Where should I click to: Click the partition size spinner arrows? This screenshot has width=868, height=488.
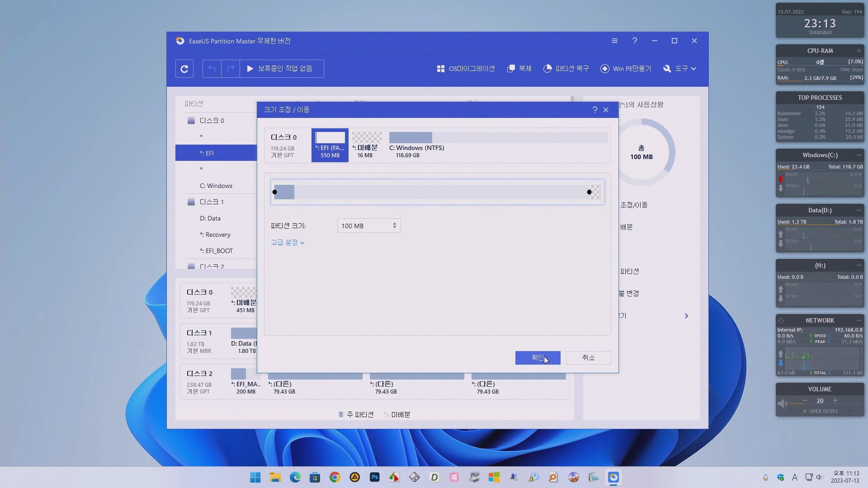395,225
